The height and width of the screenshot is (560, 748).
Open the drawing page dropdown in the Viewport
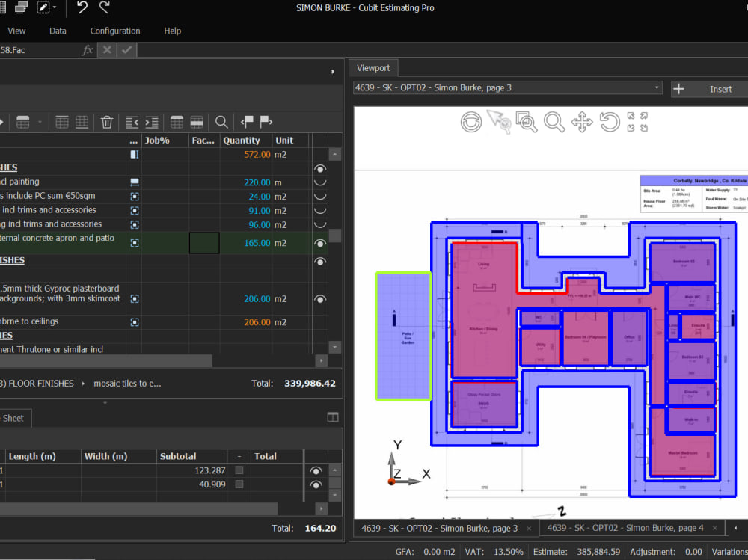[657, 87]
